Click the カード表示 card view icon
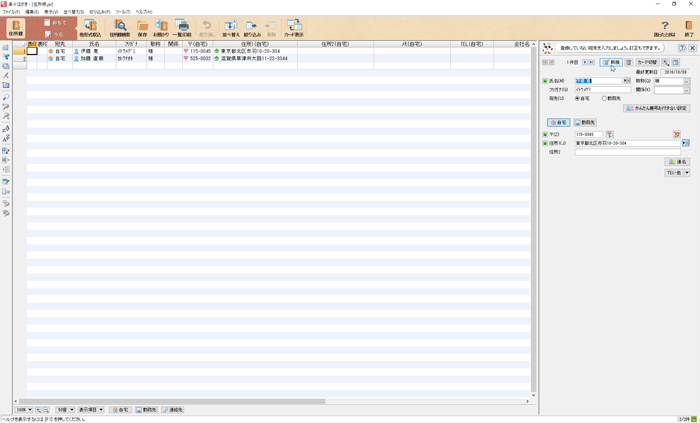Screen dimensions: 700x423 [294, 28]
